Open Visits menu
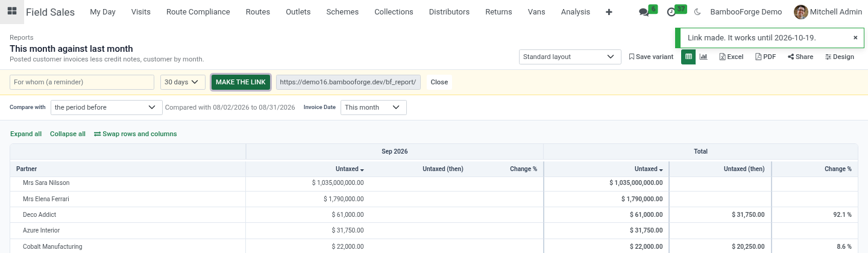The image size is (868, 253). 141,11
